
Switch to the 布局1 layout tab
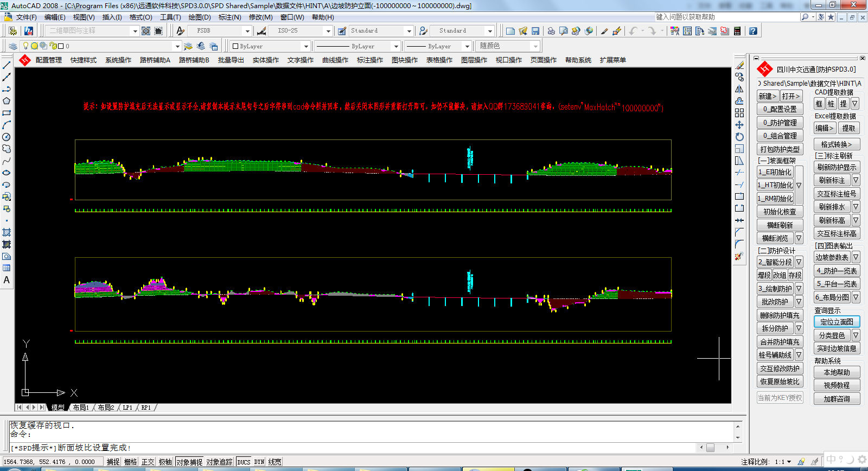pyautogui.click(x=81, y=408)
